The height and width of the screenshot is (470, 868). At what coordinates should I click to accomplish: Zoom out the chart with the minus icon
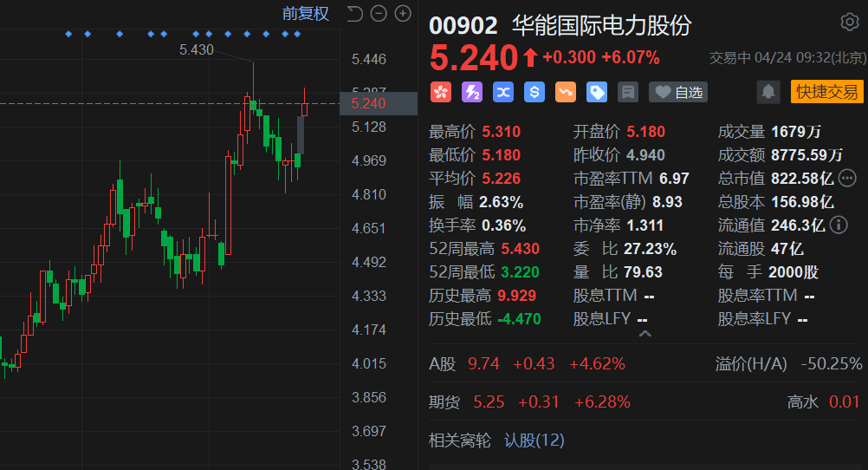379,13
